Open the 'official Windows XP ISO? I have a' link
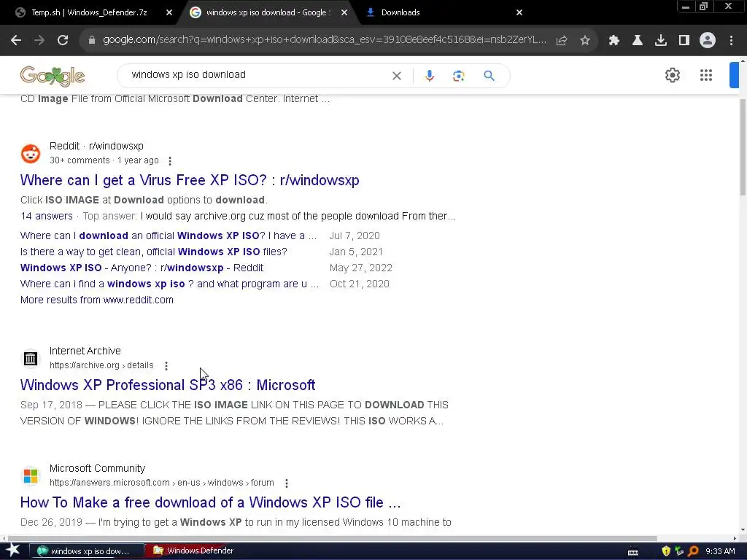 pyautogui.click(x=169, y=236)
